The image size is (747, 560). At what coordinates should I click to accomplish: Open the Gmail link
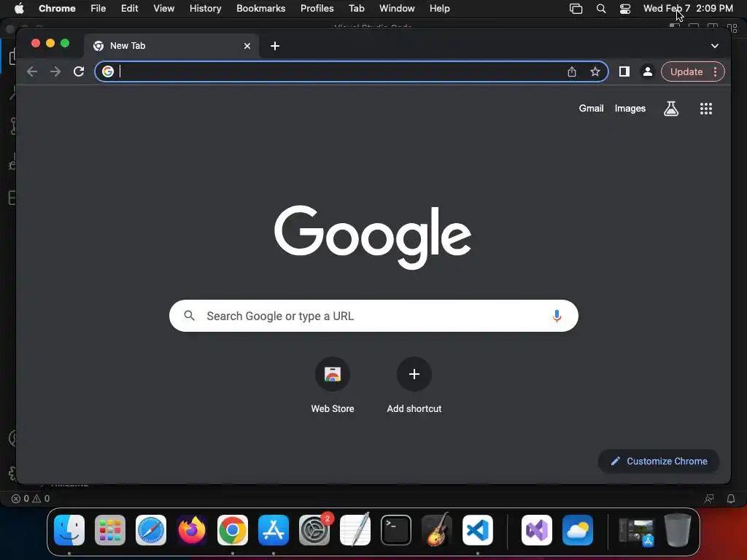coord(591,109)
